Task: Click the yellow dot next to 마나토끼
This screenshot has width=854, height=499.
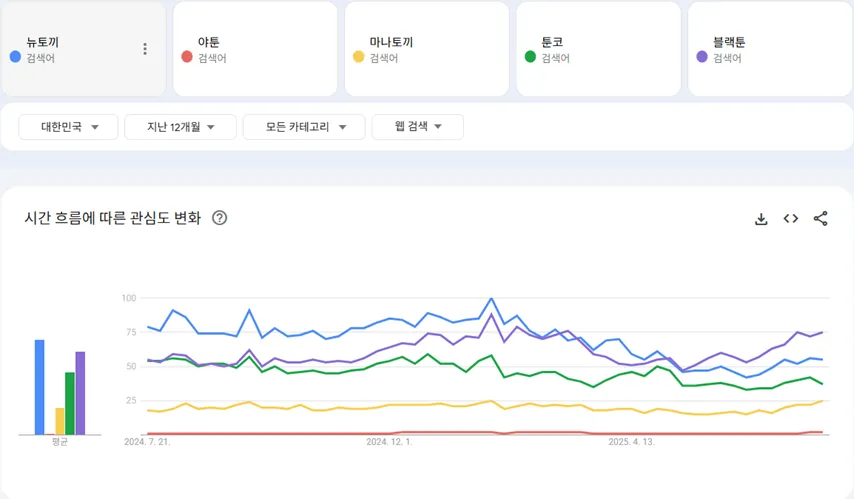Action: (358, 57)
